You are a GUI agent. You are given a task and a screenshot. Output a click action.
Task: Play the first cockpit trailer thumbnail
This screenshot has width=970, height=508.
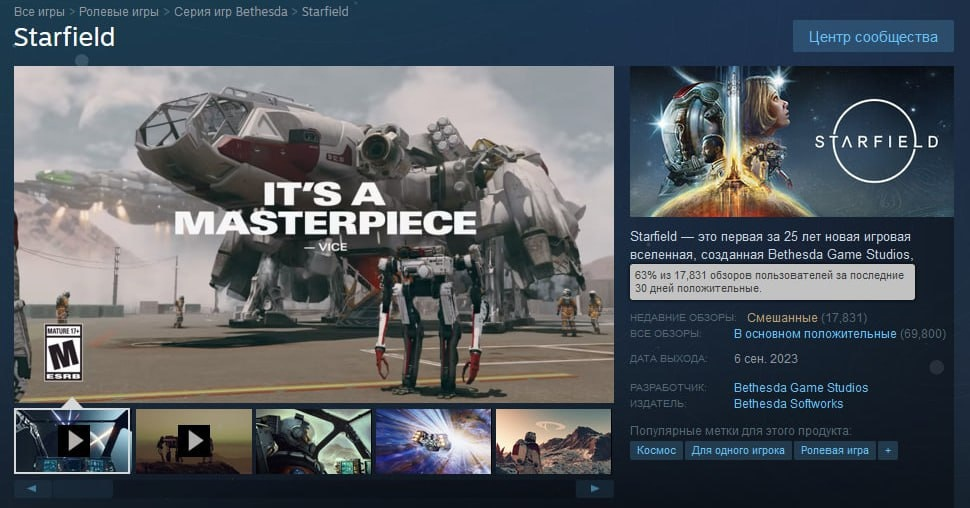point(72,441)
